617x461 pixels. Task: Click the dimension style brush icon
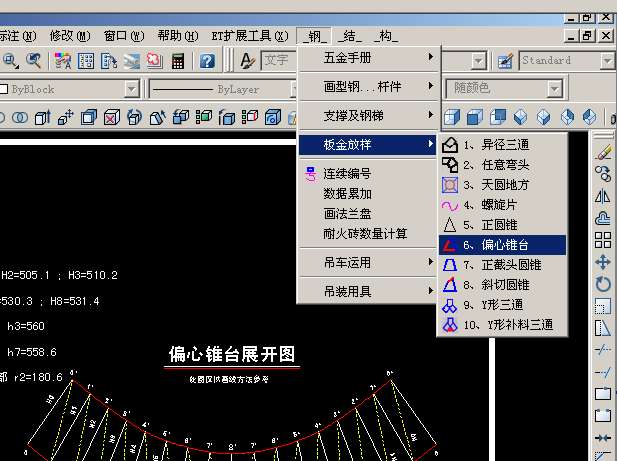(505, 61)
